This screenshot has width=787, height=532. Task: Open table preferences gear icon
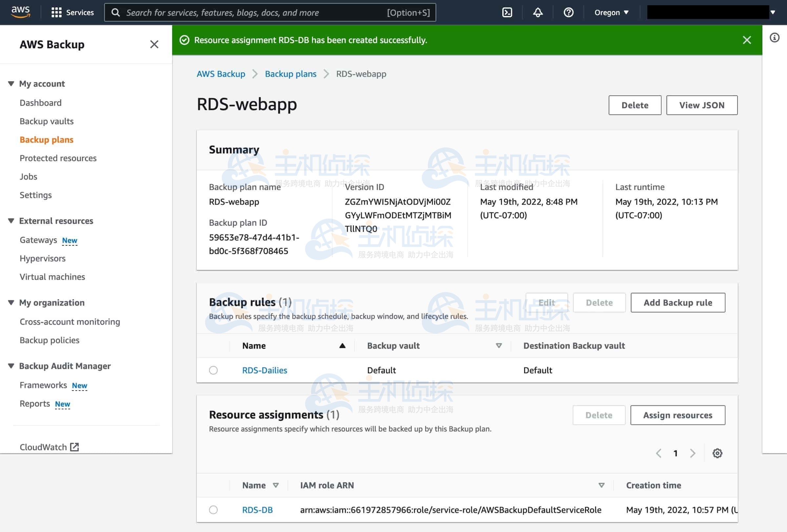[x=717, y=453]
